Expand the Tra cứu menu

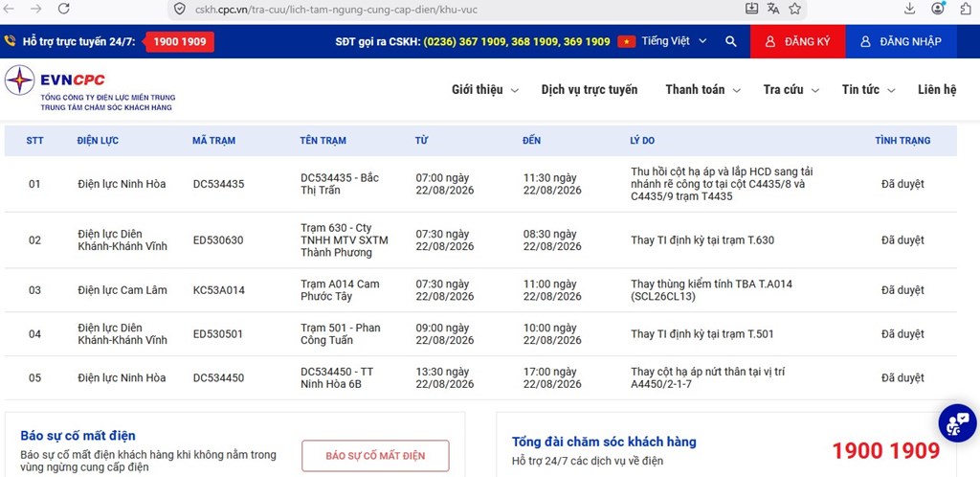[x=791, y=90]
